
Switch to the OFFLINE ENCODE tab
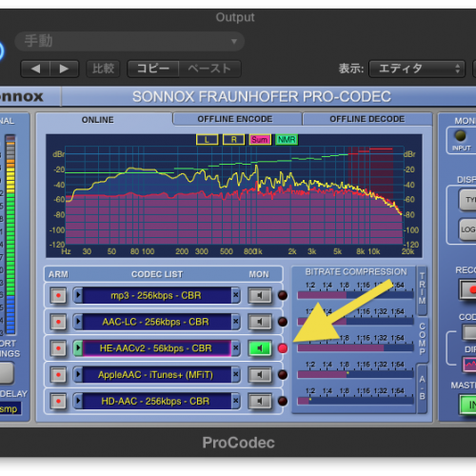pos(235,119)
